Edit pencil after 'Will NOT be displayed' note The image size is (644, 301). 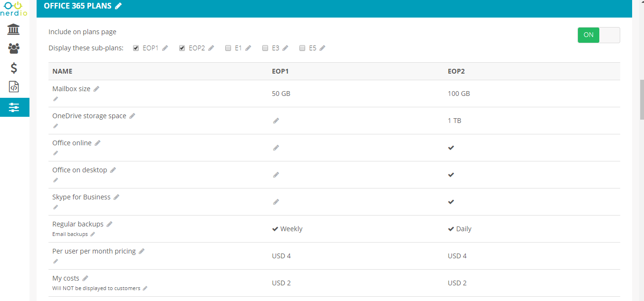pos(145,288)
